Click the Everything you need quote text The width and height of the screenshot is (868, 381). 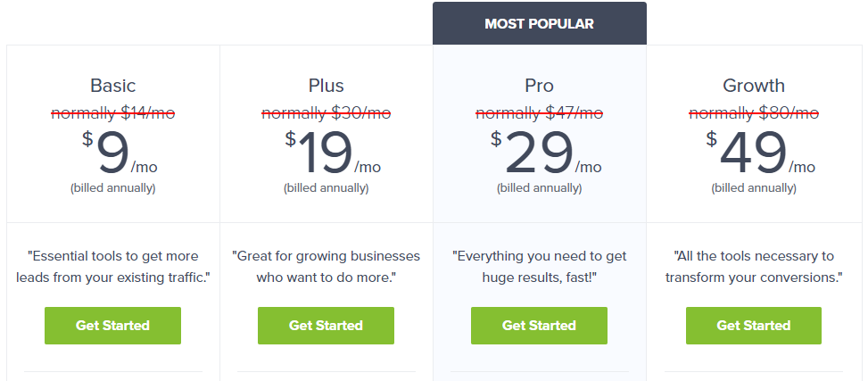click(539, 267)
